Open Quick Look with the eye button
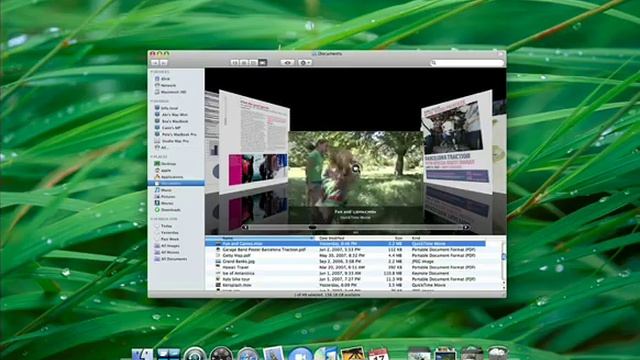This screenshot has width=640, height=360. point(287,62)
